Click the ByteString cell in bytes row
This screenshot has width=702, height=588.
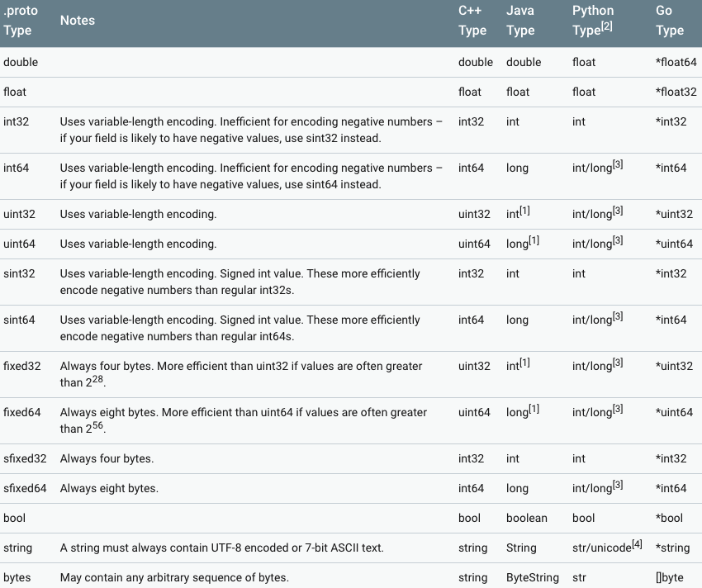[532, 577]
